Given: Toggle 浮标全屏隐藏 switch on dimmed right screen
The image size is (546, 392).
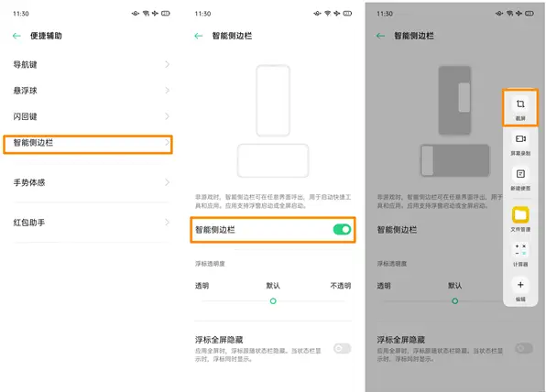Looking at the screenshot, I should coord(524,348).
